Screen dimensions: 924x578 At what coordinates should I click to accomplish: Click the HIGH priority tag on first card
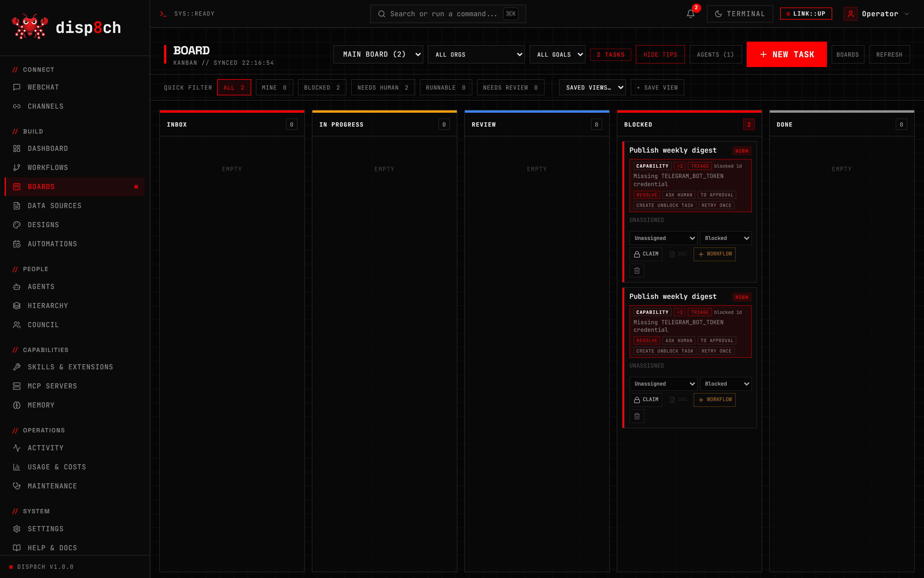[742, 151]
